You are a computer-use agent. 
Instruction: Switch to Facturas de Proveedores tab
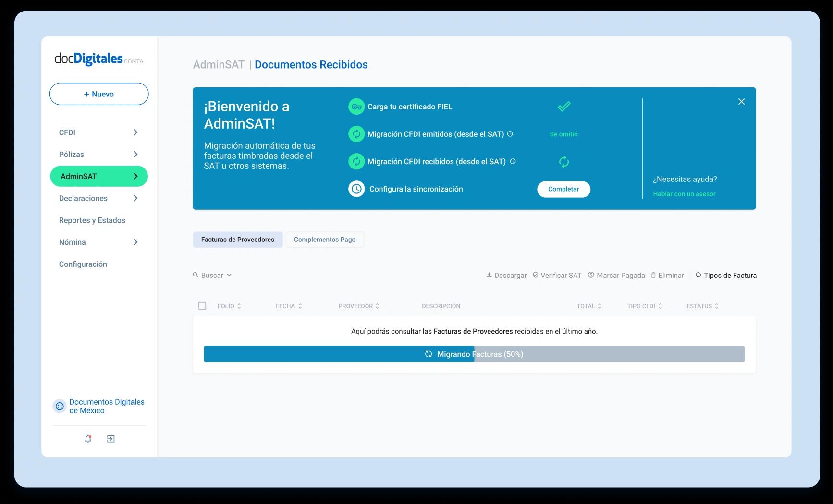tap(238, 240)
